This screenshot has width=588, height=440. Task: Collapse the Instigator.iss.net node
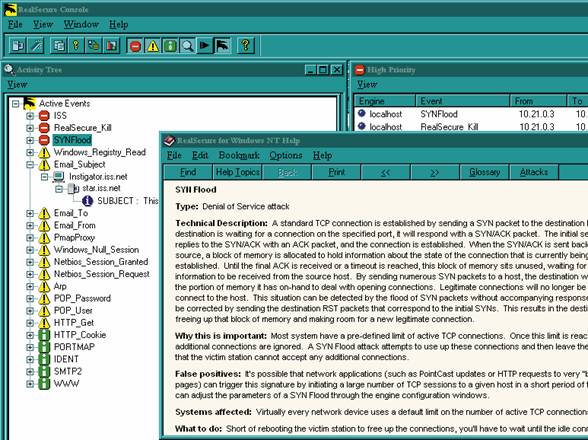(x=45, y=177)
